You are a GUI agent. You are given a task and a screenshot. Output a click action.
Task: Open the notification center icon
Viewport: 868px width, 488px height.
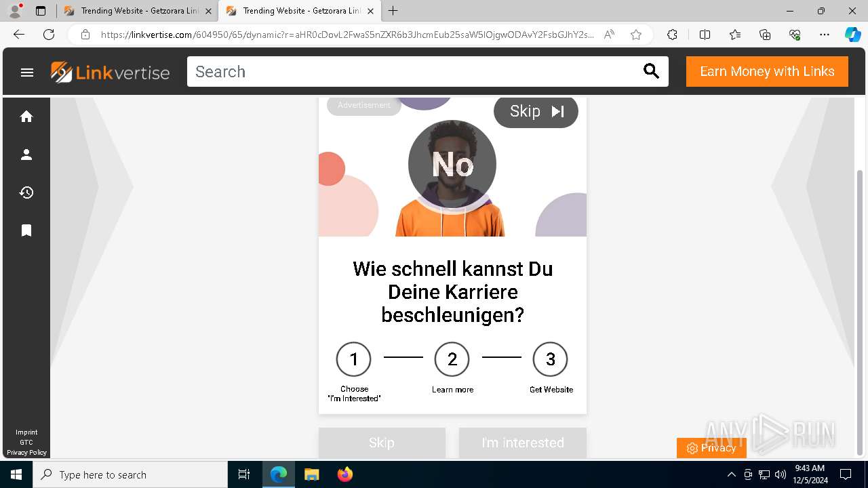tap(846, 474)
